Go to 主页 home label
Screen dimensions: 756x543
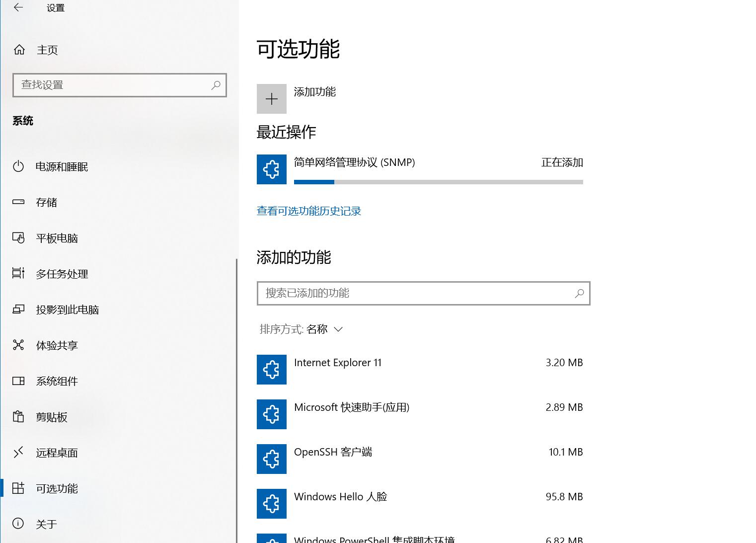click(47, 50)
